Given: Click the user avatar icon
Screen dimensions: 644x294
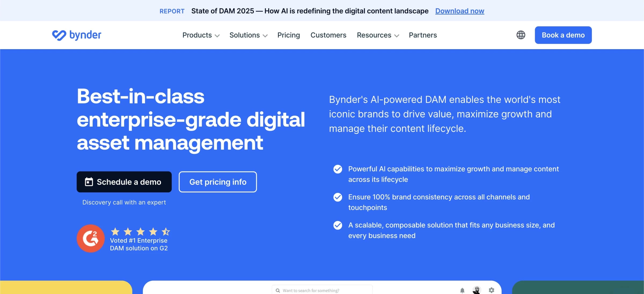Looking at the screenshot, I should pos(477,290).
